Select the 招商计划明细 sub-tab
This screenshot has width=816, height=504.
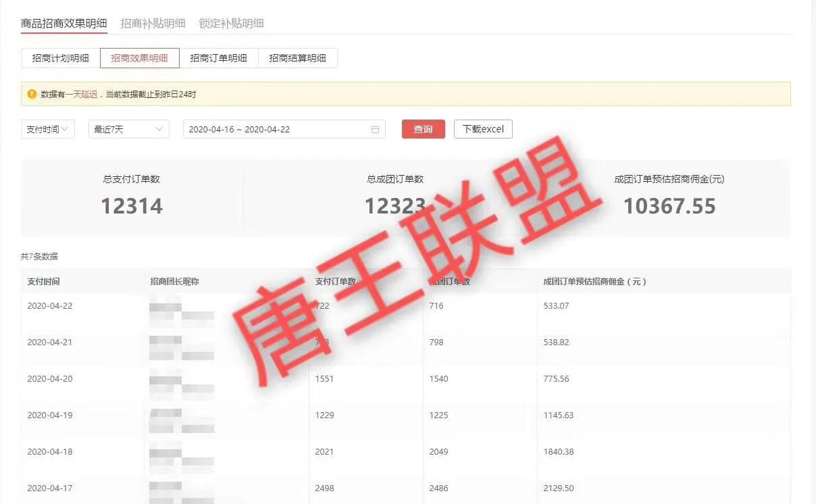pyautogui.click(x=60, y=57)
